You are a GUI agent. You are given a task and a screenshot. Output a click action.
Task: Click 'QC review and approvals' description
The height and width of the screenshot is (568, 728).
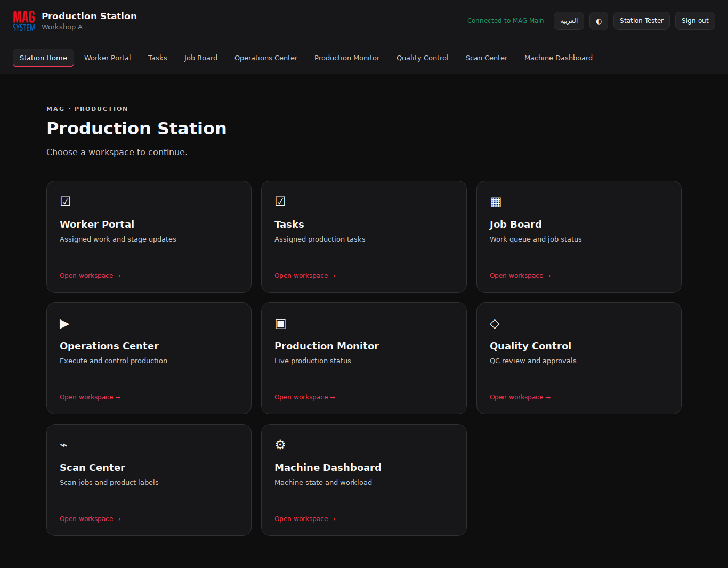533,361
